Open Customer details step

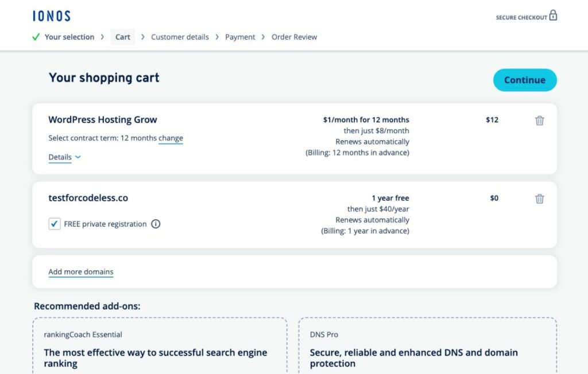click(180, 37)
